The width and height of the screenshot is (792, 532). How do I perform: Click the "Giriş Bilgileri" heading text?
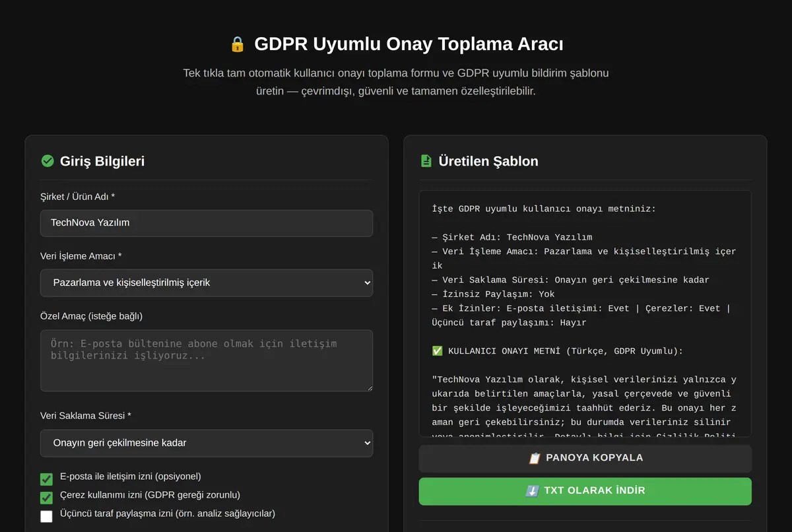coord(102,161)
